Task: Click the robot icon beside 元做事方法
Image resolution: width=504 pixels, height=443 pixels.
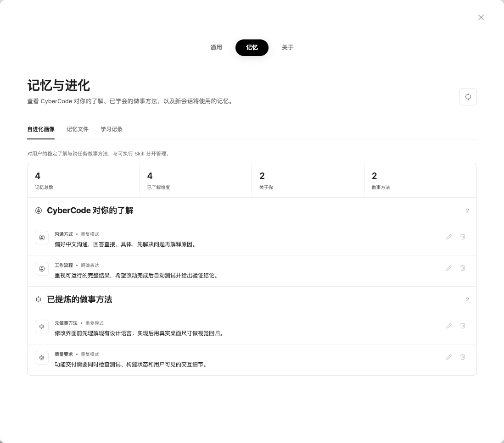Action: [x=42, y=327]
